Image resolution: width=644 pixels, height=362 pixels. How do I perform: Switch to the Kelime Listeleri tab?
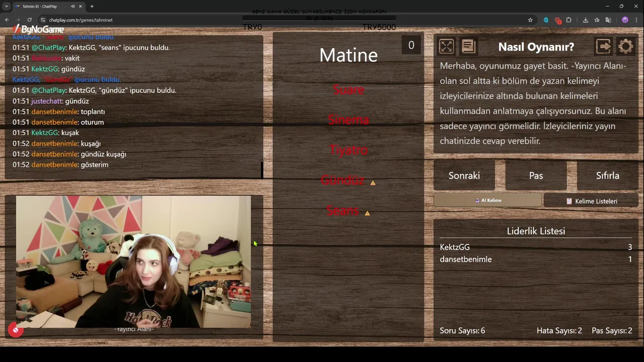click(591, 201)
